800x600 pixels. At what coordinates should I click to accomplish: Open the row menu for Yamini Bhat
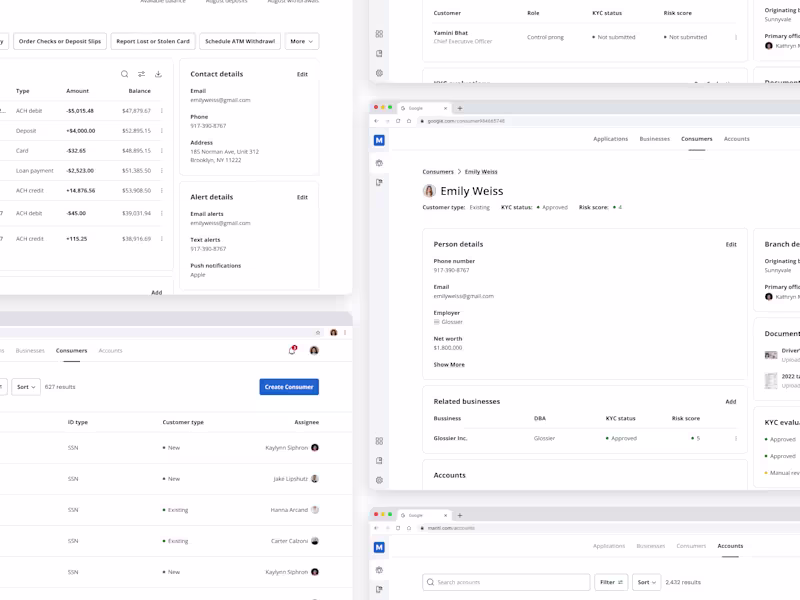[x=736, y=37]
